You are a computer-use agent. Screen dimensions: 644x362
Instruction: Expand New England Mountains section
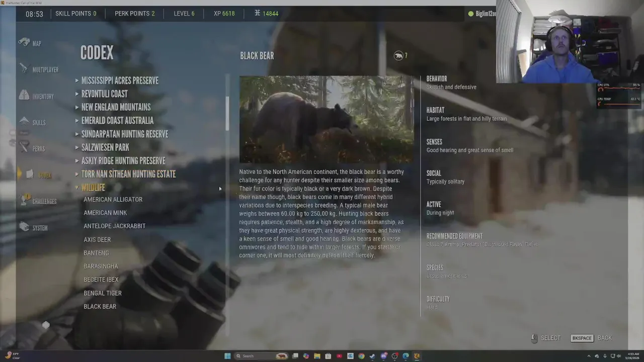pyautogui.click(x=113, y=107)
